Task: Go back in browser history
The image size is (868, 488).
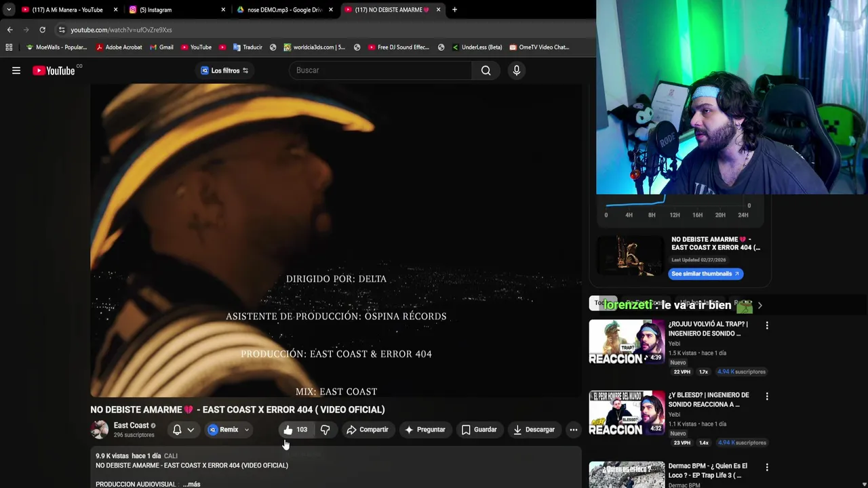Action: (9, 30)
